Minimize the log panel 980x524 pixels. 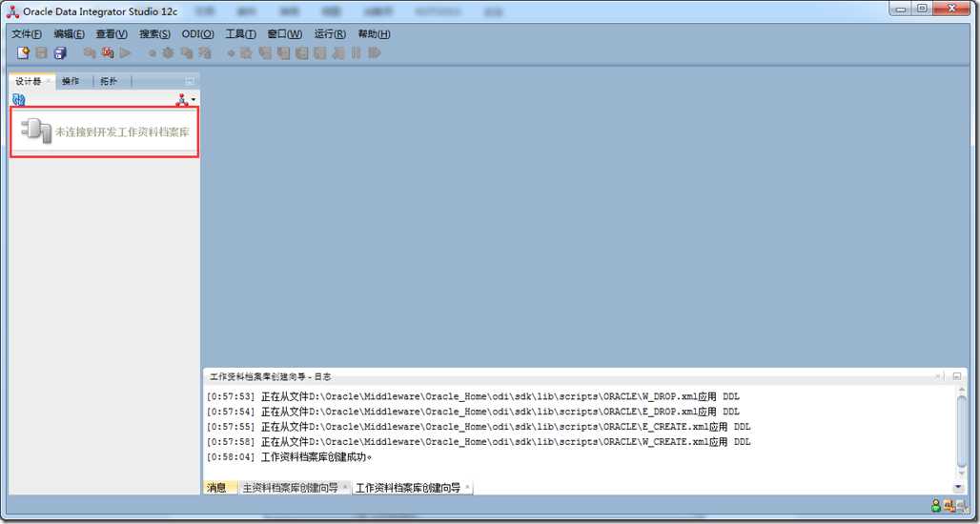click(956, 376)
